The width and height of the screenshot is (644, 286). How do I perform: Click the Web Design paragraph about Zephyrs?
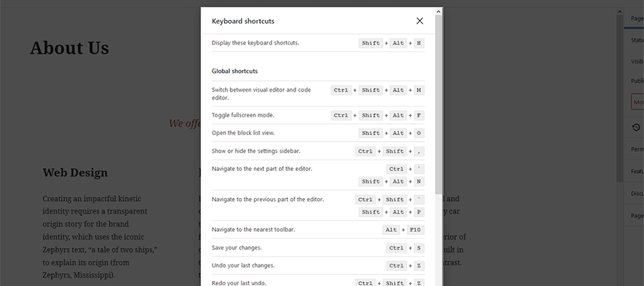pyautogui.click(x=100, y=236)
